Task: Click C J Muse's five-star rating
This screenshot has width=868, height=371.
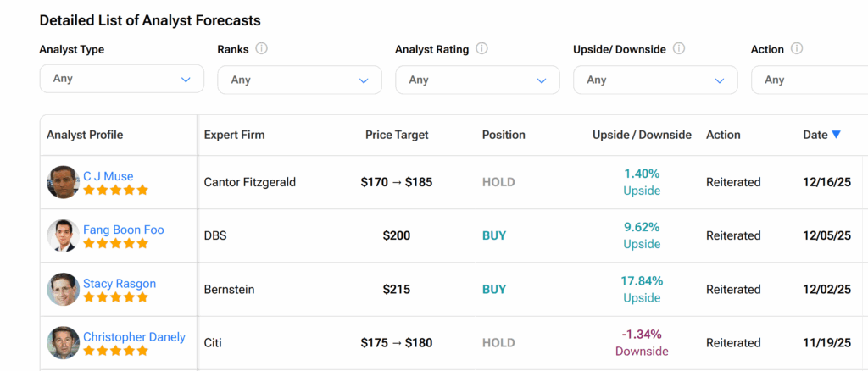Action: [x=115, y=191]
